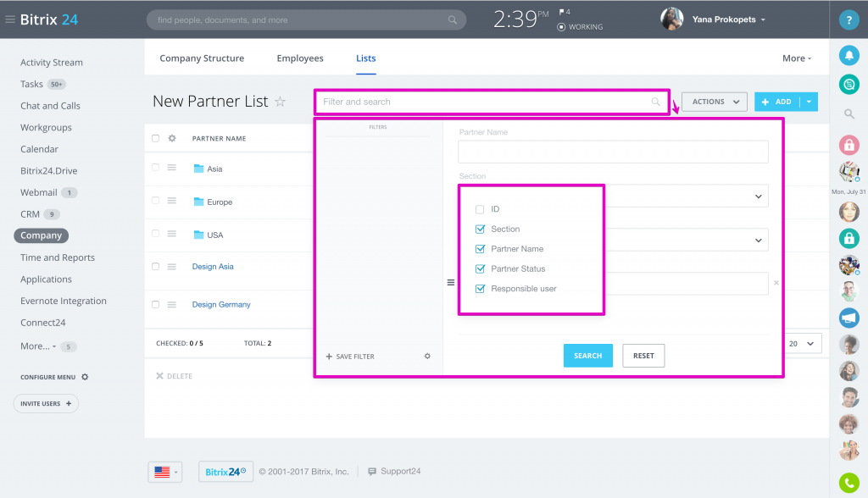
Task: Click the drag handle icon beside filter field
Action: pyautogui.click(x=451, y=283)
